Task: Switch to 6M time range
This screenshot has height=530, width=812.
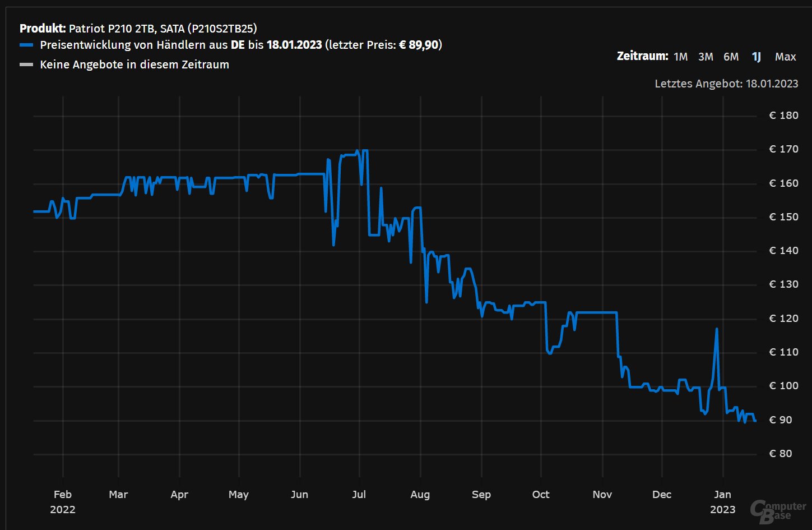Action: [731, 57]
